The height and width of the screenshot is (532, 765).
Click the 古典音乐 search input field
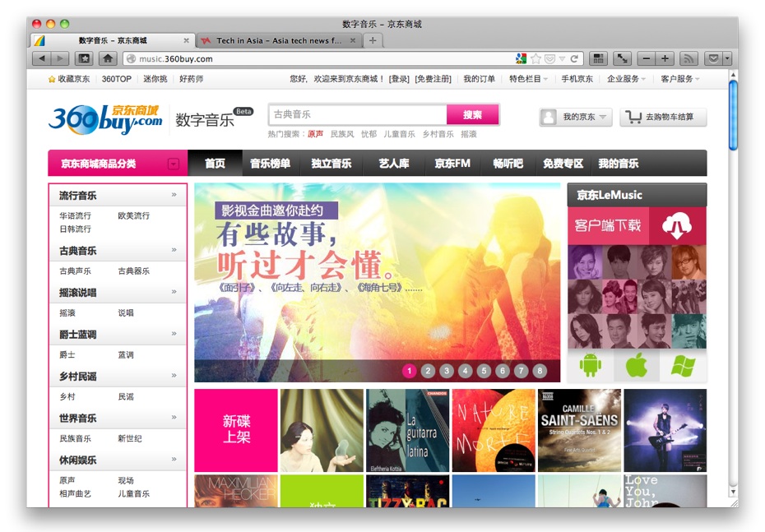click(x=358, y=114)
